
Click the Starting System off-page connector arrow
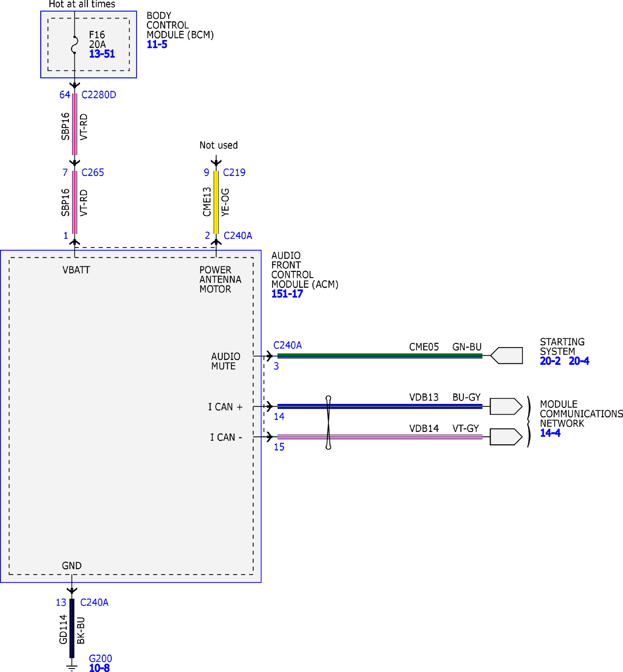coord(506,355)
